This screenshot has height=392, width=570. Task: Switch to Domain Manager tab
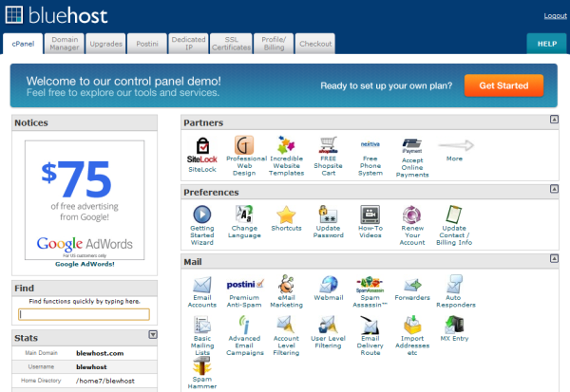pyautogui.click(x=65, y=44)
